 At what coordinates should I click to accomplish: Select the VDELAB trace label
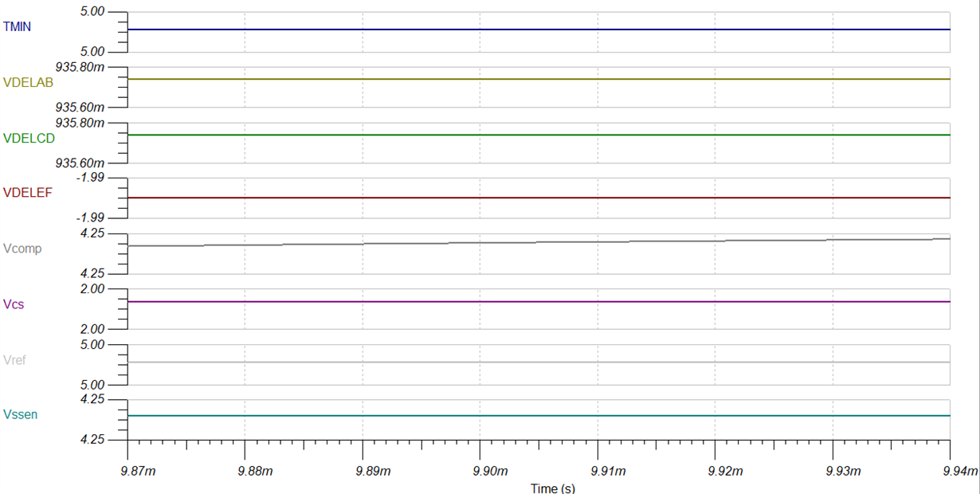[27, 81]
